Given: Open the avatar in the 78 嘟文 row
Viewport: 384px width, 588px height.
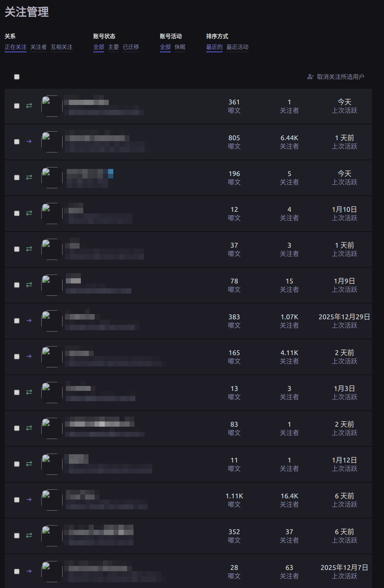Looking at the screenshot, I should [x=52, y=285].
